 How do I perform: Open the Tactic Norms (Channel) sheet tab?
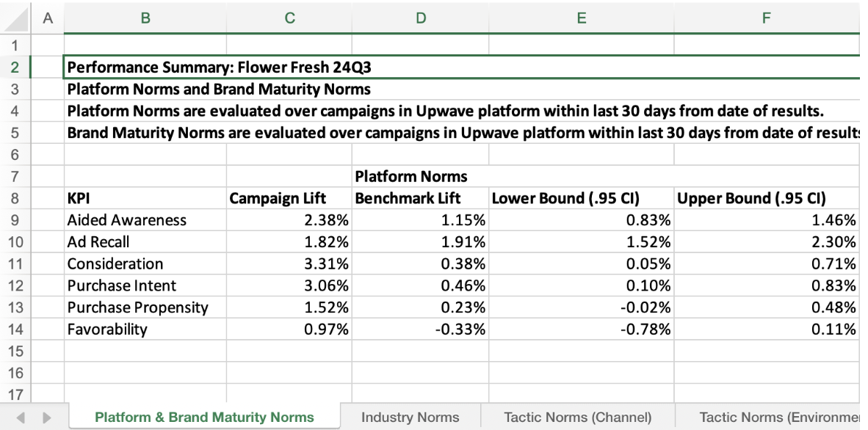click(x=577, y=418)
